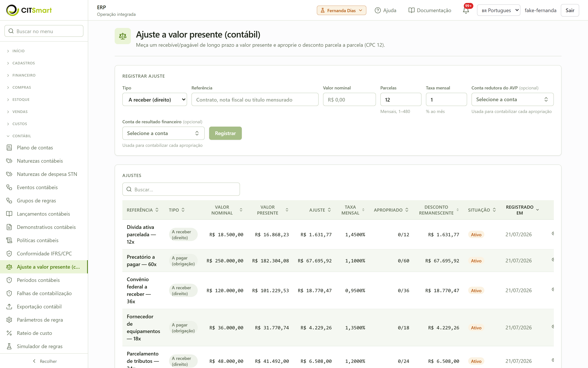Image resolution: width=588 pixels, height=368 pixels.
Task: Collapse the CONTÁBIL menu section
Action: coord(44,136)
